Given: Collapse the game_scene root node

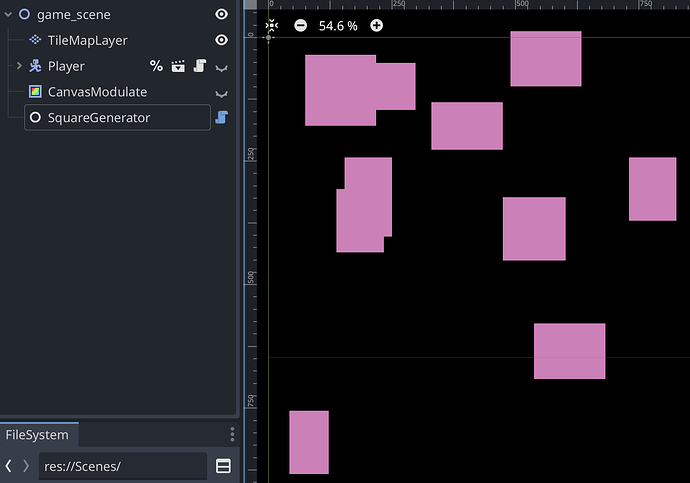Looking at the screenshot, I should click(x=8, y=15).
